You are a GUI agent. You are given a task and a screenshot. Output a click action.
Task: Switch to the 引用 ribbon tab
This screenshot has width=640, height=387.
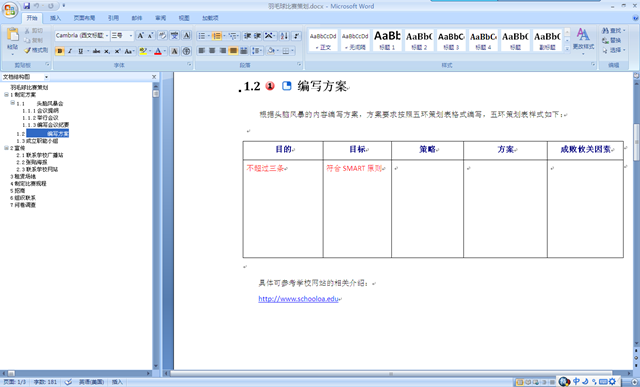pos(113,18)
